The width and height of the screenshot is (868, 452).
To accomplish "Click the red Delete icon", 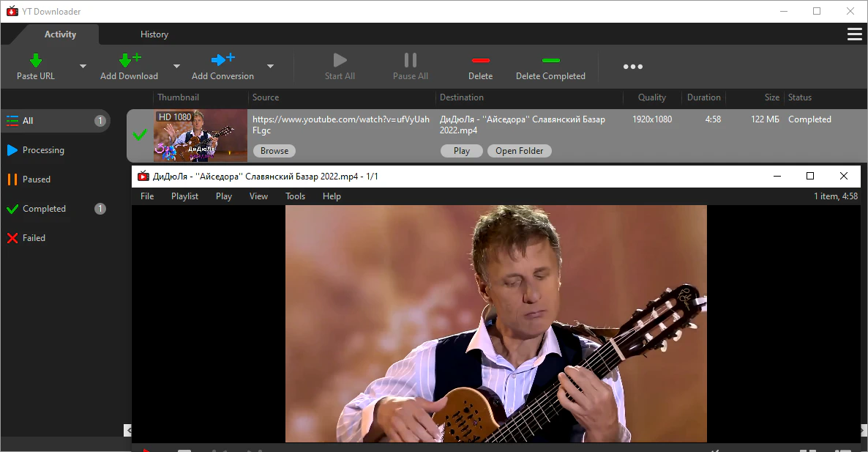I will pyautogui.click(x=481, y=60).
